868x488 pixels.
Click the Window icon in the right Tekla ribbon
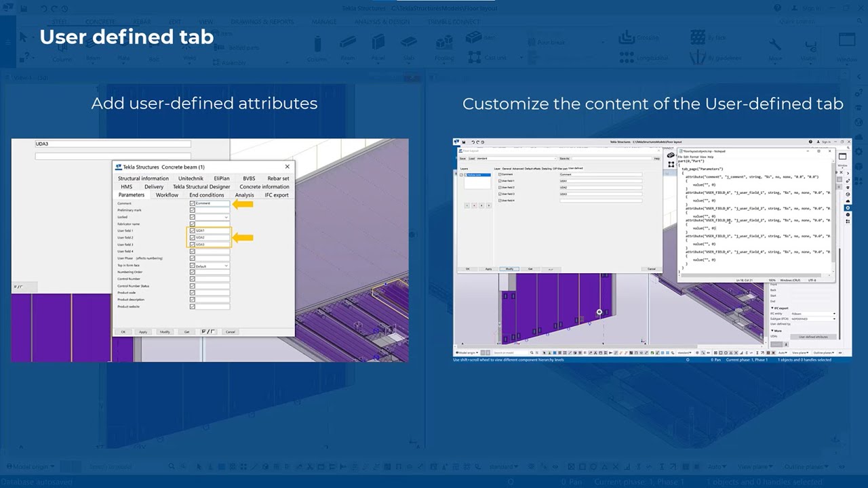click(x=842, y=157)
